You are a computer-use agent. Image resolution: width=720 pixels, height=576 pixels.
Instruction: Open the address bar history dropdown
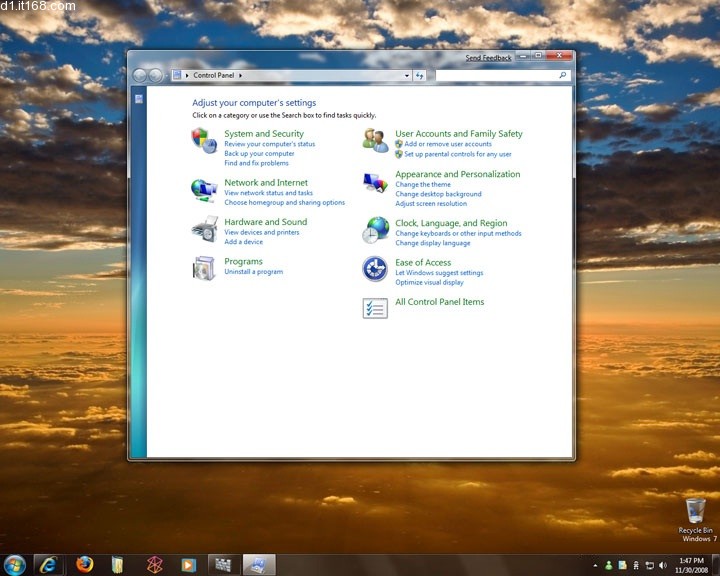tap(407, 75)
